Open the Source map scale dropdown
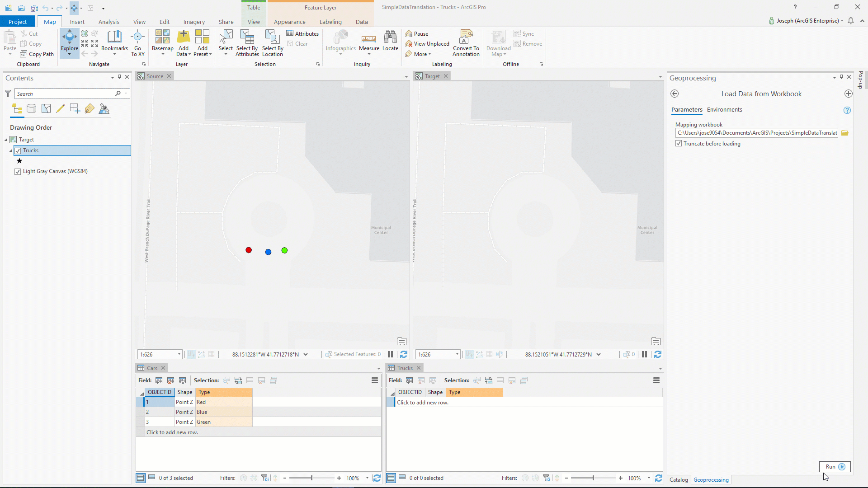868x488 pixels. [179, 354]
